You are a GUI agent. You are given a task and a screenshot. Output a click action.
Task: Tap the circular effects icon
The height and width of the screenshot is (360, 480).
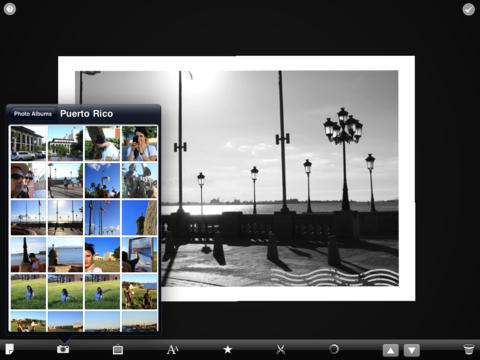click(x=334, y=349)
